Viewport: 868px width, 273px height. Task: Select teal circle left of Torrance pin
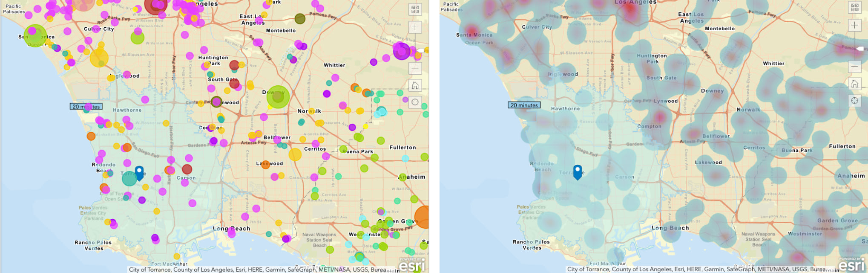pyautogui.click(x=129, y=178)
